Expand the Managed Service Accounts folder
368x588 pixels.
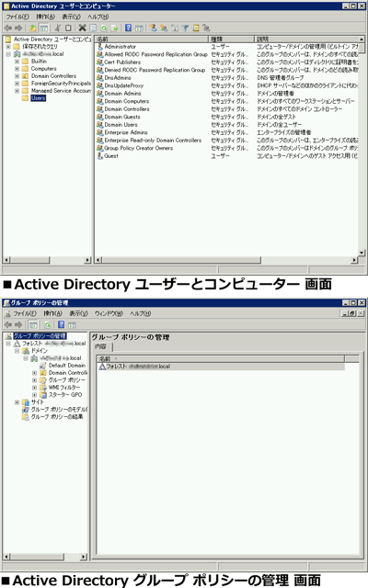(17, 91)
